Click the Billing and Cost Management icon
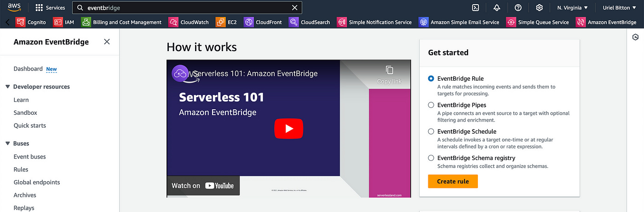This screenshot has height=212, width=644. [x=86, y=22]
